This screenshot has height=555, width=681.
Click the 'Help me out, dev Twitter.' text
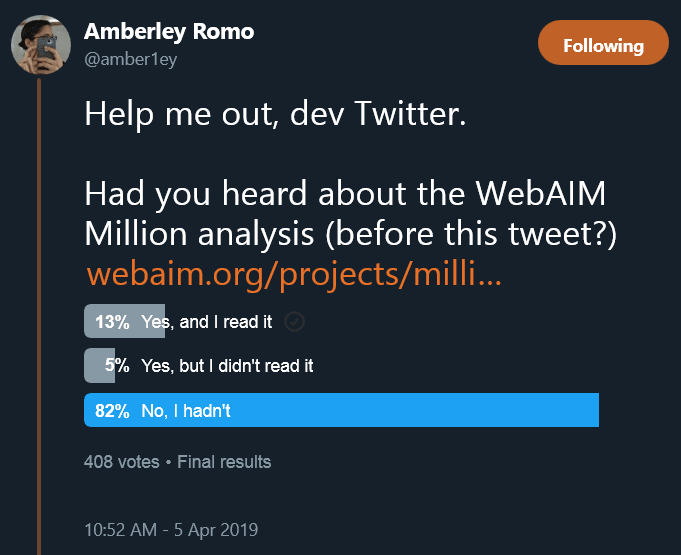[275, 114]
